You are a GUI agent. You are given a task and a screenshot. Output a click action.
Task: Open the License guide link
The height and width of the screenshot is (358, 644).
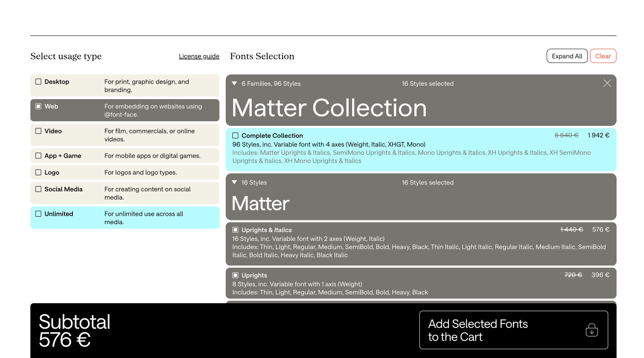click(x=199, y=56)
